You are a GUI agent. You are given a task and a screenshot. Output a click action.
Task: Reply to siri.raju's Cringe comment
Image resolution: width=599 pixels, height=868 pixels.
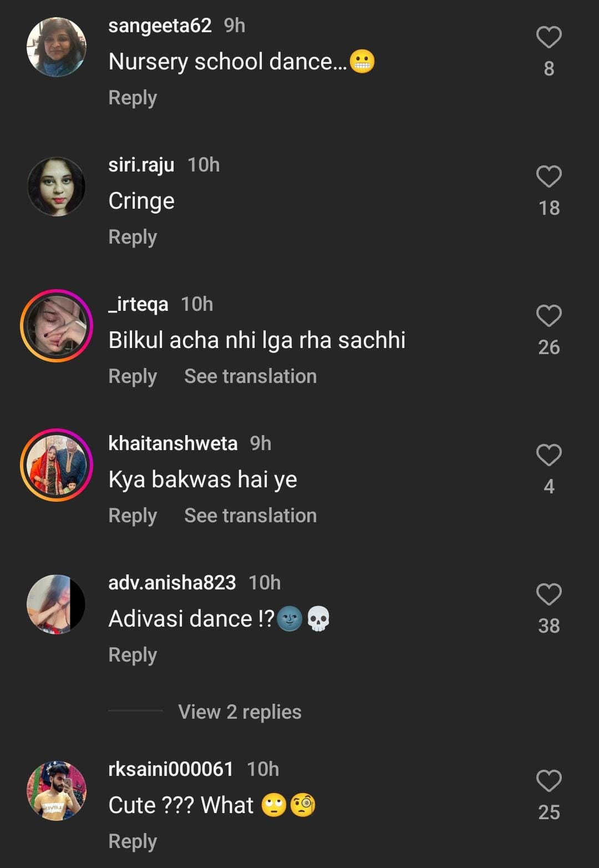(133, 237)
